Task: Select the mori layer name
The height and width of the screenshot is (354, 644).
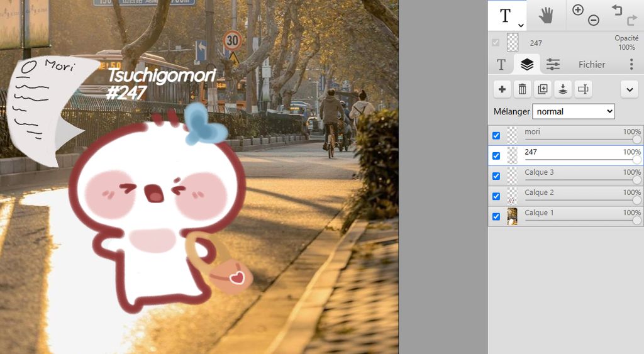Action: [x=532, y=131]
